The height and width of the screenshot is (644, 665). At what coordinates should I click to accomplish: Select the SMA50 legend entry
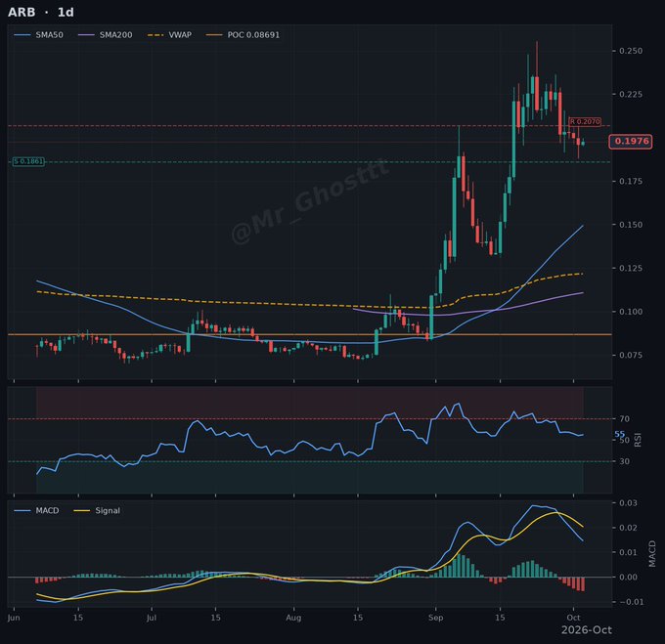(x=38, y=35)
